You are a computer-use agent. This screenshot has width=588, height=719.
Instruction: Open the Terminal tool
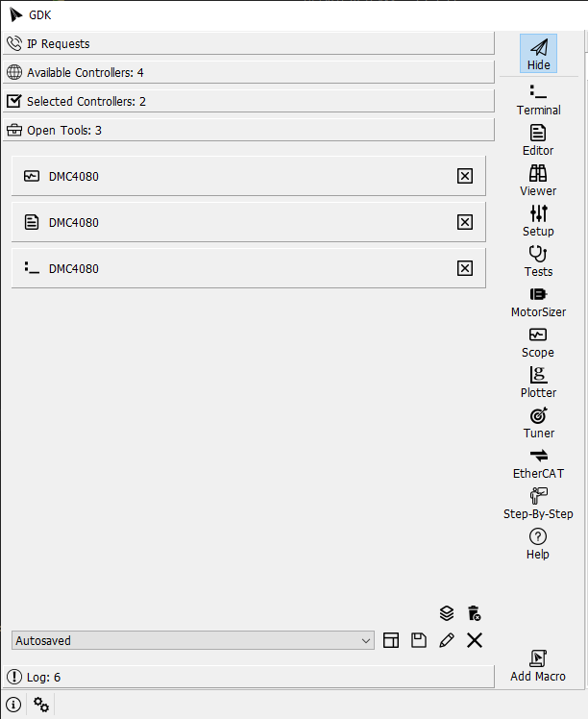pos(538,99)
